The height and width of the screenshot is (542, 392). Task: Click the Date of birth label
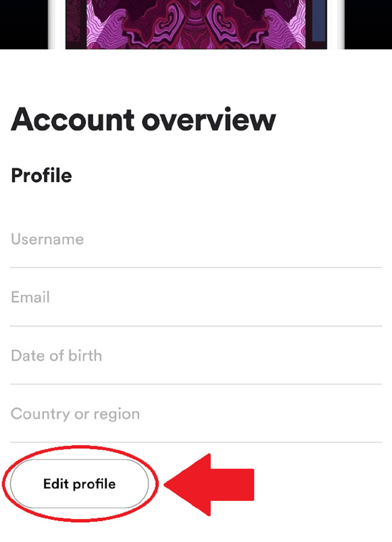(x=57, y=356)
